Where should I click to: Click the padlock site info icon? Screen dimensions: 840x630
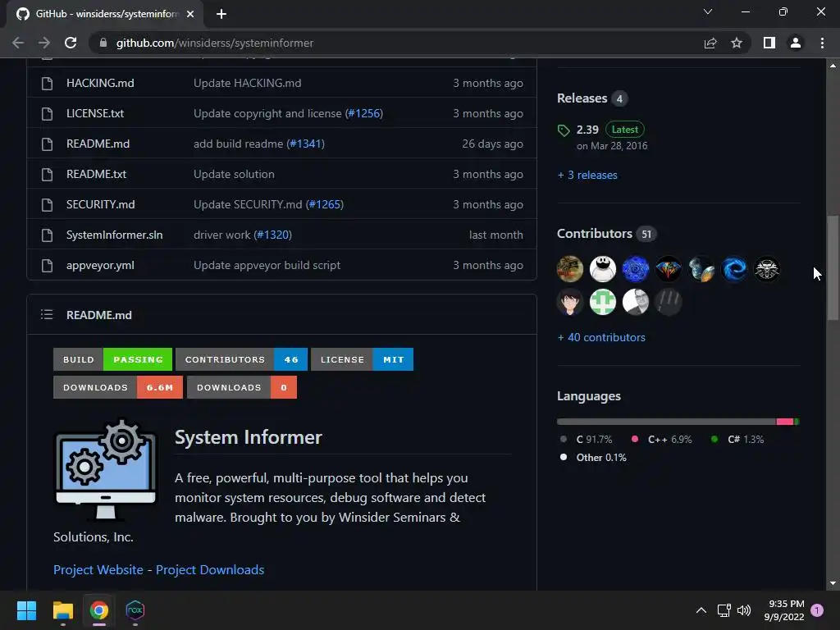[x=103, y=43]
